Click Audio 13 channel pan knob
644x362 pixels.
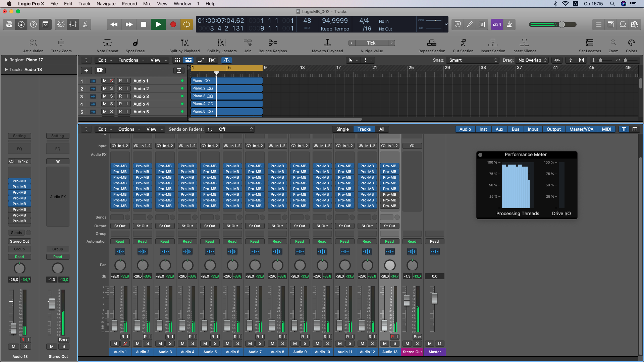point(389,265)
